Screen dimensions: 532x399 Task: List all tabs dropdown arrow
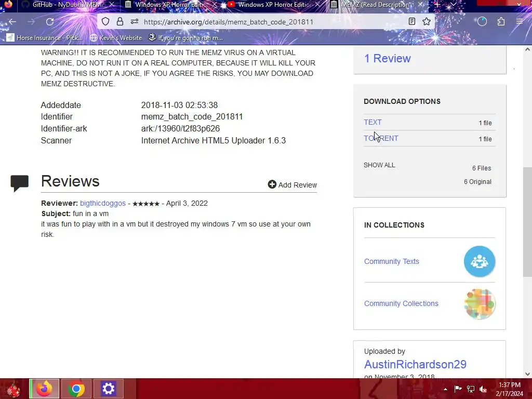pyautogui.click(x=454, y=4)
